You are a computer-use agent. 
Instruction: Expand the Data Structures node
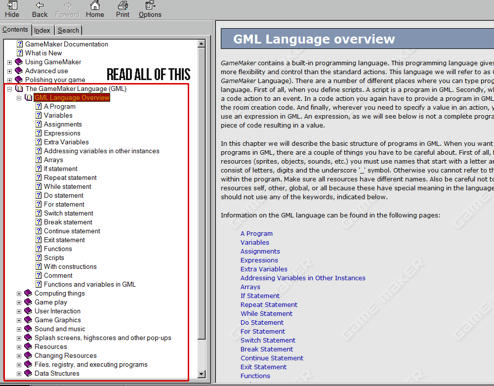coord(19,374)
